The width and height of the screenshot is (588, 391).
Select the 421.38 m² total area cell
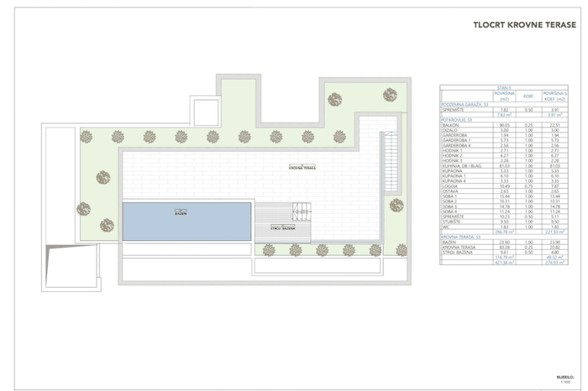504,263
